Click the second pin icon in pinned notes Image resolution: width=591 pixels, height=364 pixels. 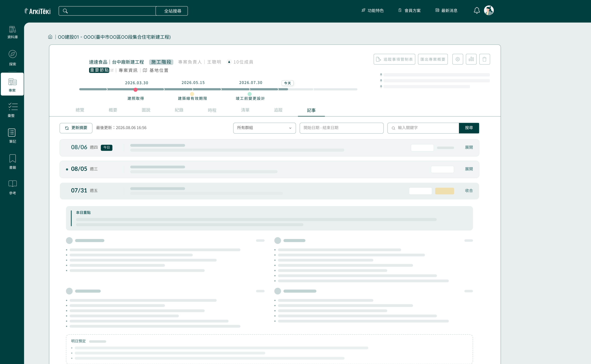point(381,81)
